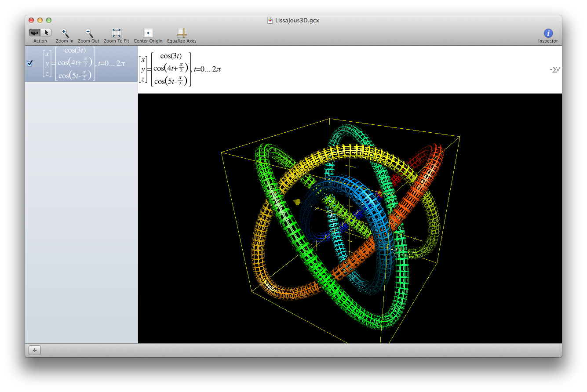The height and width of the screenshot is (392, 587).
Task: Click the Zoom To Fit icon
Action: pos(117,33)
